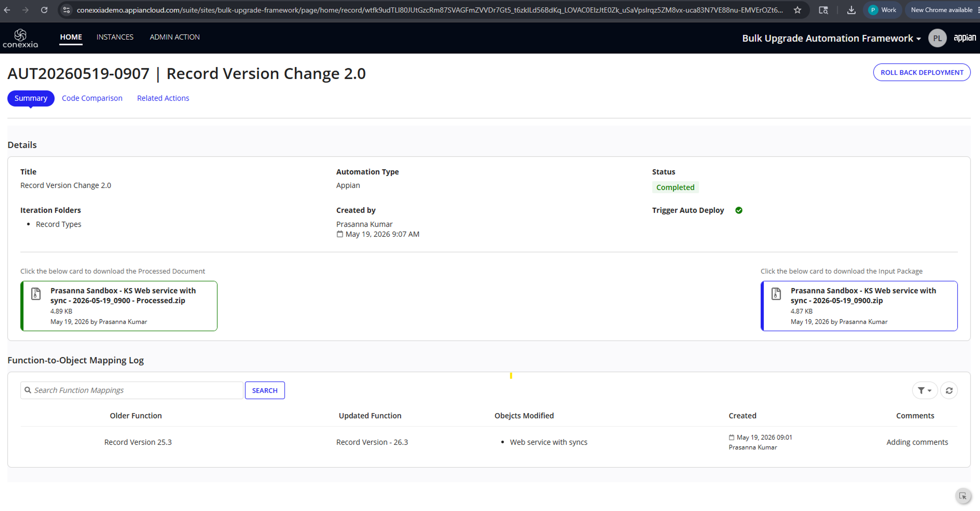Click the Appian logo
Viewport: 980px width, 511px height.
click(964, 37)
